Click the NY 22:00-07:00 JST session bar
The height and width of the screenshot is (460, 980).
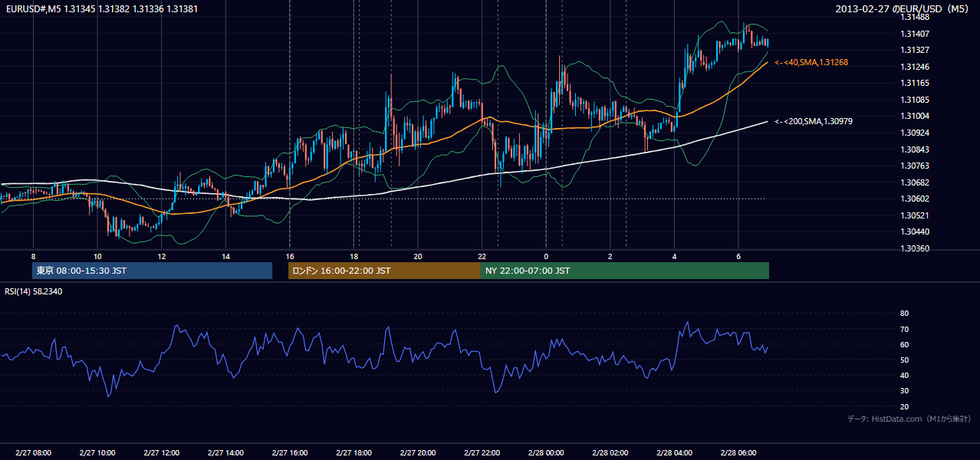(625, 271)
